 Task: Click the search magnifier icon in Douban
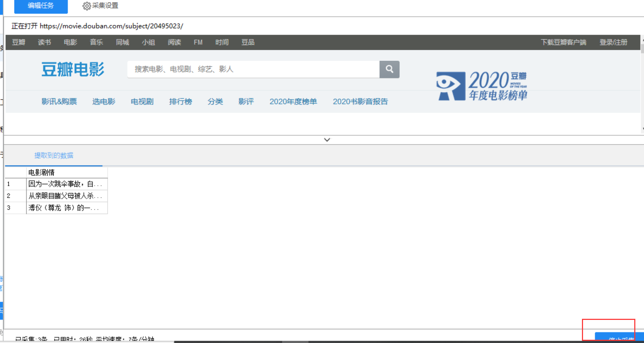[x=389, y=69]
